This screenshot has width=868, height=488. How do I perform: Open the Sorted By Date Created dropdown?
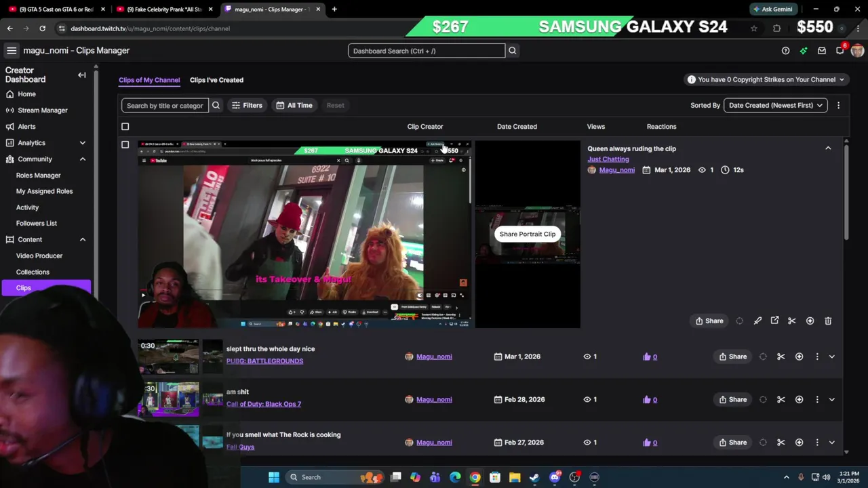pyautogui.click(x=775, y=105)
